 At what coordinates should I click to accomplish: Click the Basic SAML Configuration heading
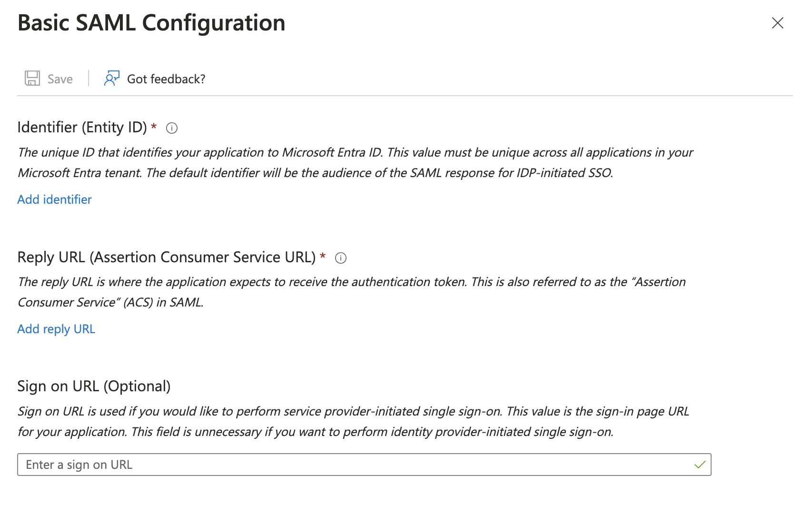click(151, 22)
